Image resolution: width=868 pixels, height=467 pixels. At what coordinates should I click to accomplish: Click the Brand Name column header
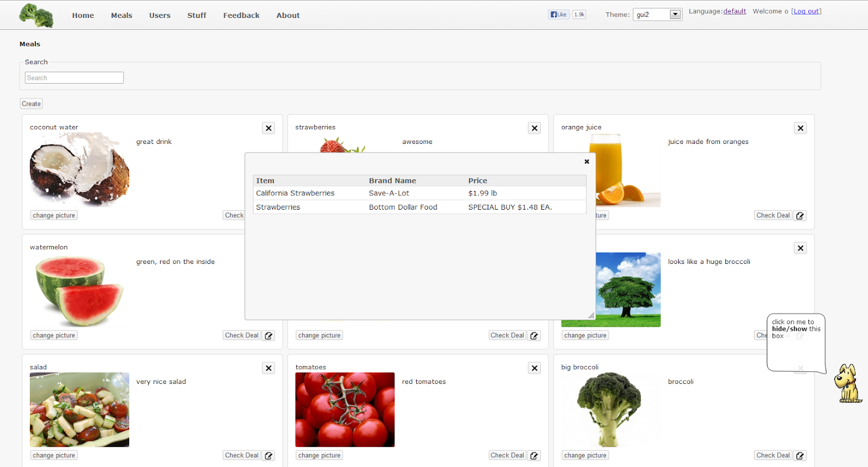(x=392, y=181)
